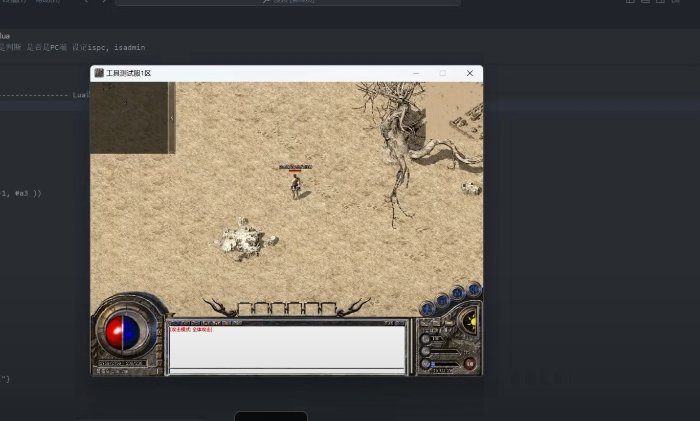The width and height of the screenshot is (700, 421).
Task: Click the minimap in the top-left corner
Action: pyautogui.click(x=129, y=117)
